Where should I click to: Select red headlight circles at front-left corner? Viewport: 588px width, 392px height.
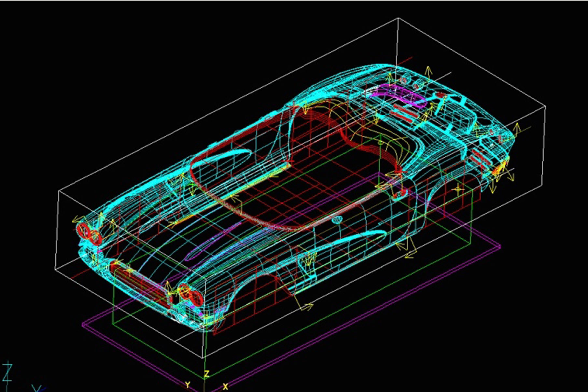pos(89,234)
